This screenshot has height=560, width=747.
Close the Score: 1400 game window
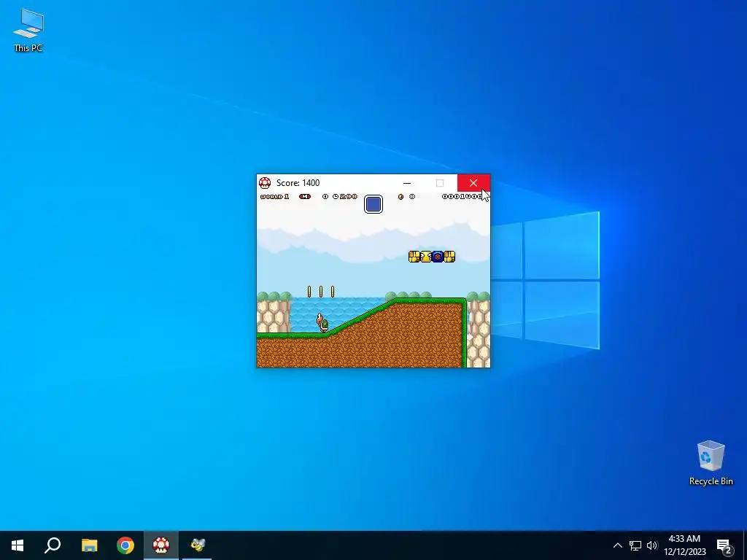(473, 183)
